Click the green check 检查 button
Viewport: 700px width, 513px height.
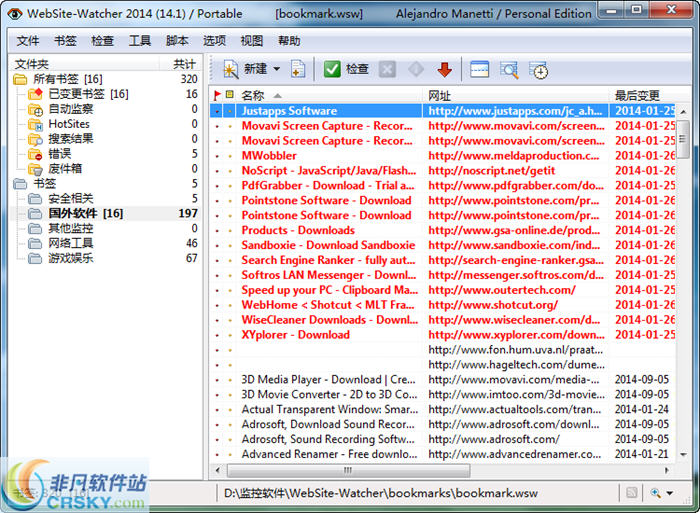[x=346, y=69]
